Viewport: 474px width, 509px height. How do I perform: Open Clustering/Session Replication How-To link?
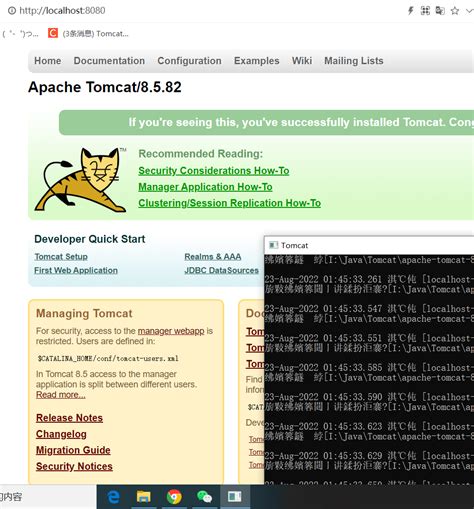click(230, 203)
